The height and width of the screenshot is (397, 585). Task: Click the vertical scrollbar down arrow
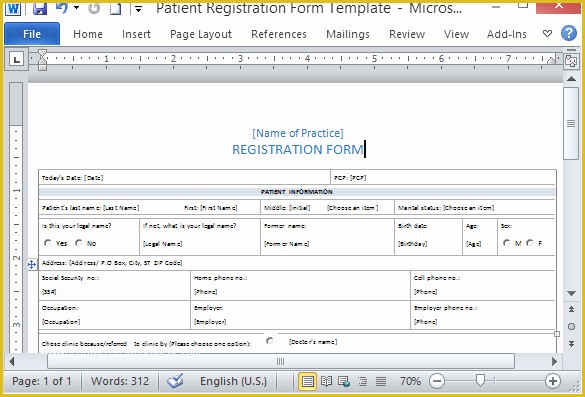tap(571, 294)
